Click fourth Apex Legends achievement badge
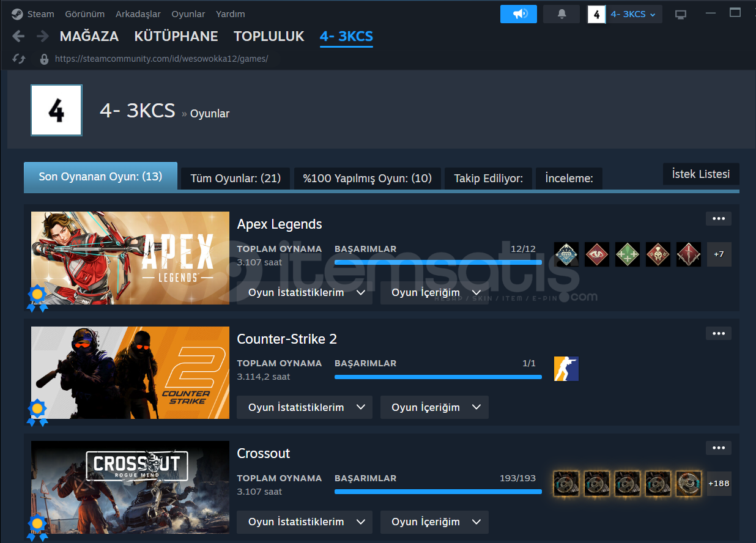The height and width of the screenshot is (543, 756). [x=658, y=254]
